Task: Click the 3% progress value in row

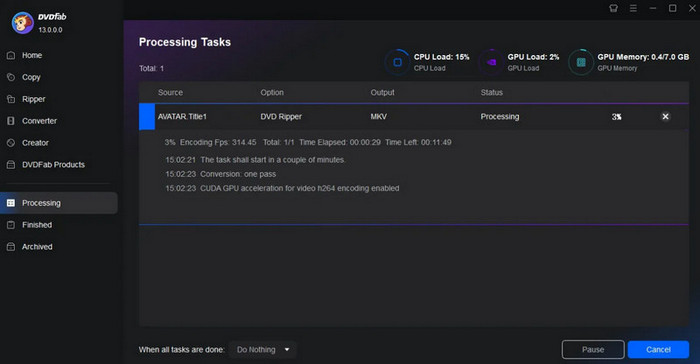Action: pos(617,117)
